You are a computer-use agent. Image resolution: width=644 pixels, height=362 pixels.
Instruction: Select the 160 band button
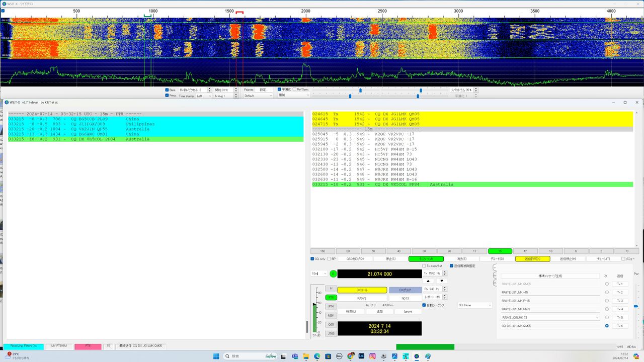coord(323,251)
